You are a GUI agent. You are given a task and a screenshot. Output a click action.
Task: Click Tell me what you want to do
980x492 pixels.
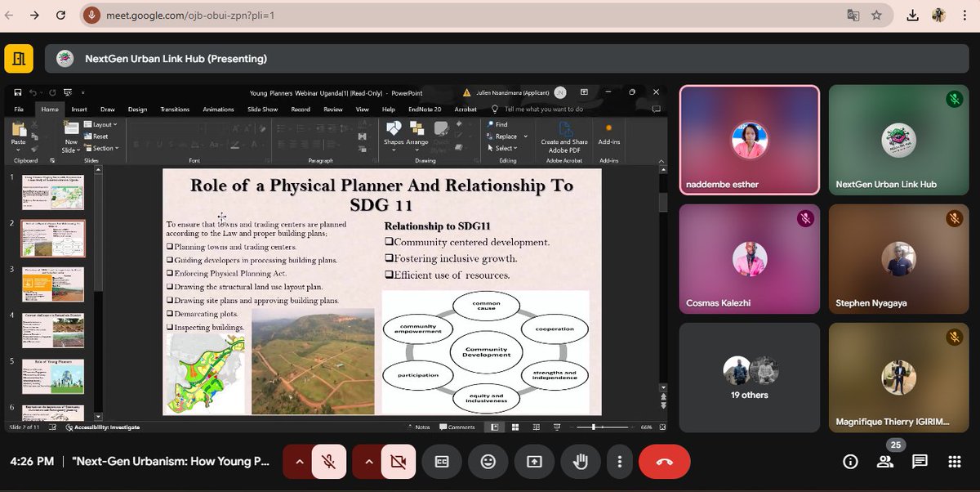pos(543,109)
